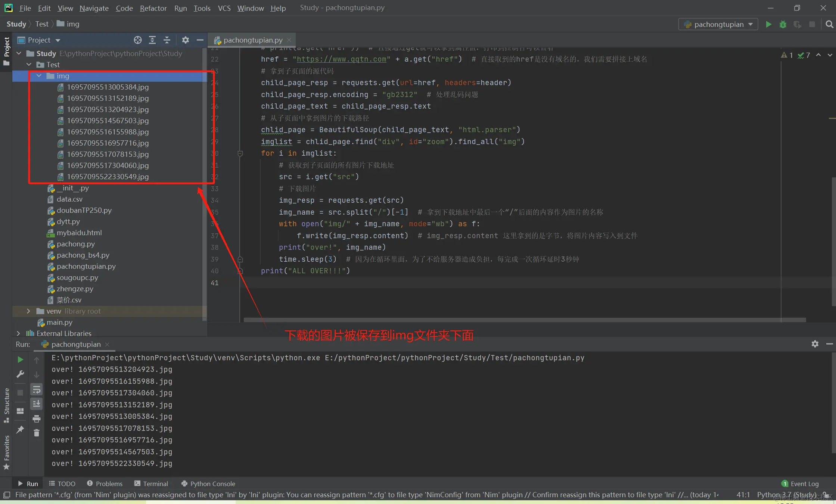Viewport: 836px width, 504px height.
Task: Clear console with trash icon
Action: click(37, 433)
